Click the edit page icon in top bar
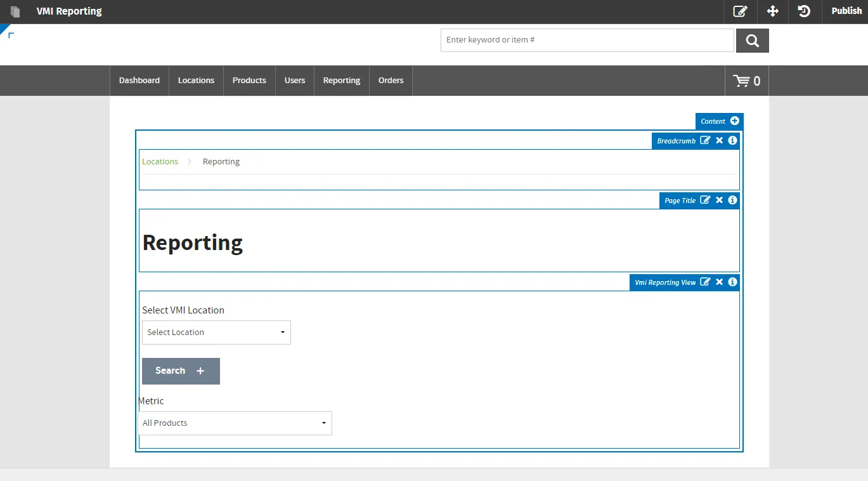This screenshot has width=868, height=481. [740, 11]
